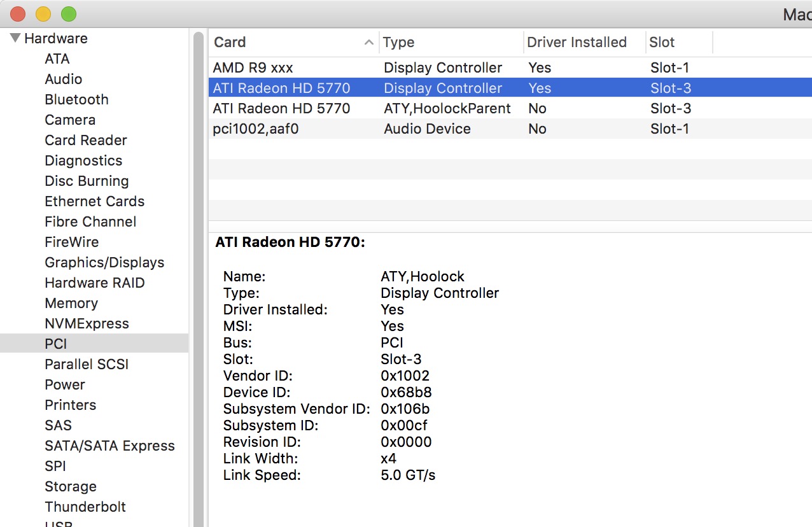Image resolution: width=812 pixels, height=527 pixels.
Task: Sort by the Driver Installed column
Action: point(584,42)
